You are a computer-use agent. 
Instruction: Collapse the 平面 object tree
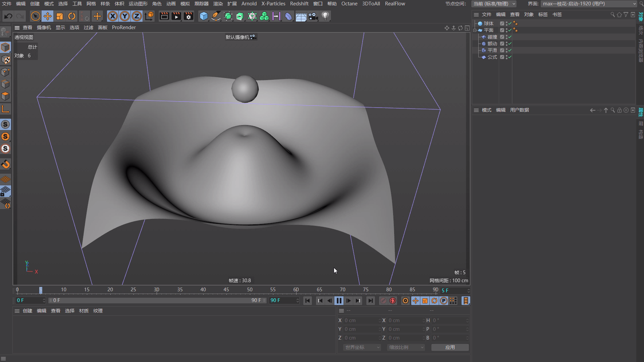pos(475,30)
